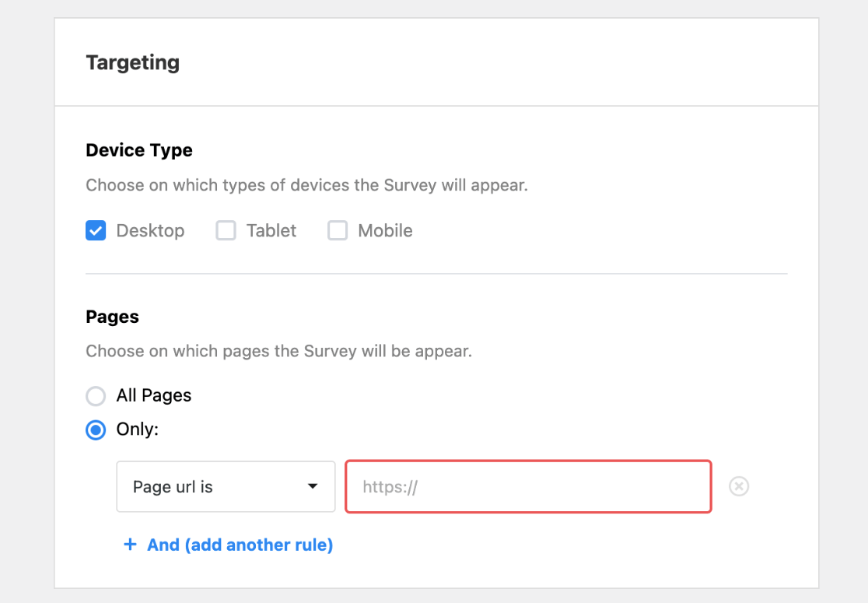Click the Pages section heading
868x603 pixels.
pos(113,317)
